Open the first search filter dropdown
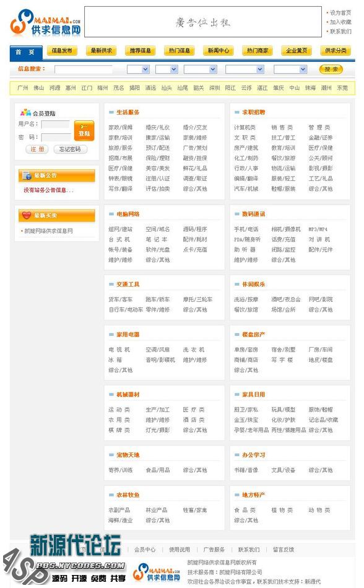 tap(138, 69)
